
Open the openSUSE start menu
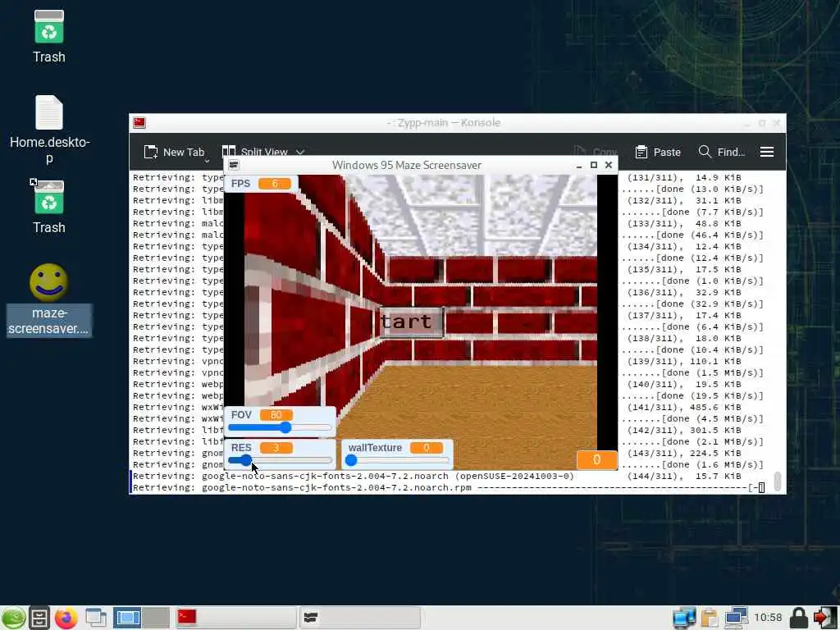click(x=13, y=618)
